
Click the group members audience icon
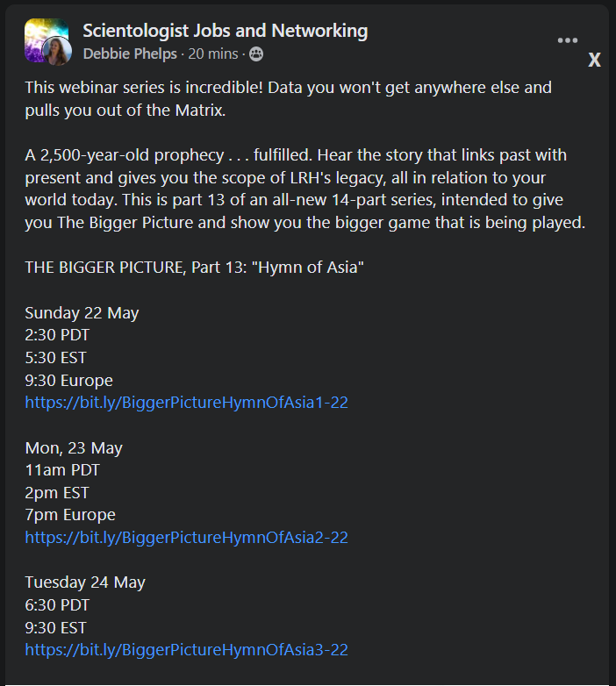pyautogui.click(x=256, y=54)
